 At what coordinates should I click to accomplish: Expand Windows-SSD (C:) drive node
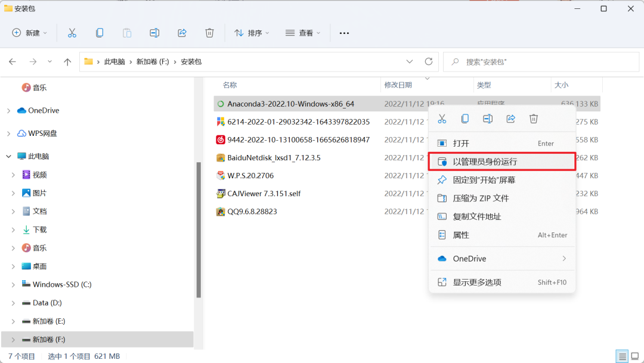pos(13,284)
